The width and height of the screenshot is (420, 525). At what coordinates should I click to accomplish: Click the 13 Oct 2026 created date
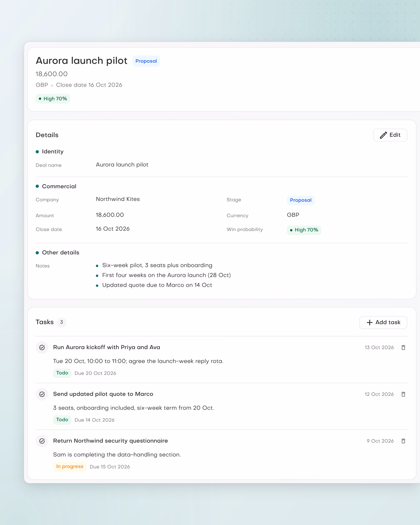pos(379,348)
